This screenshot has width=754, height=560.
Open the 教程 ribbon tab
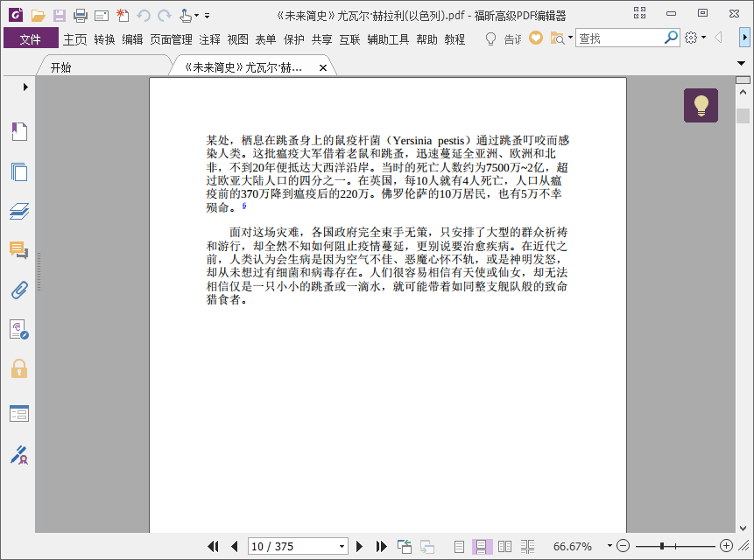(x=455, y=38)
